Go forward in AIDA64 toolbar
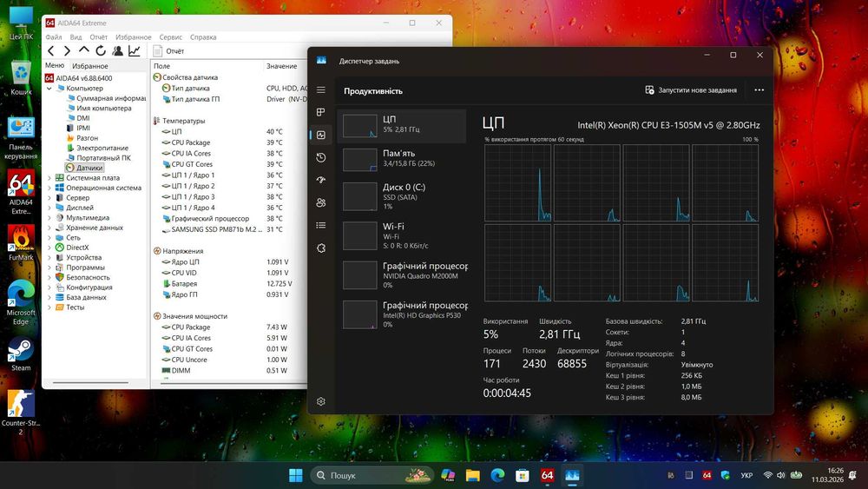The image size is (868, 489). tap(67, 51)
